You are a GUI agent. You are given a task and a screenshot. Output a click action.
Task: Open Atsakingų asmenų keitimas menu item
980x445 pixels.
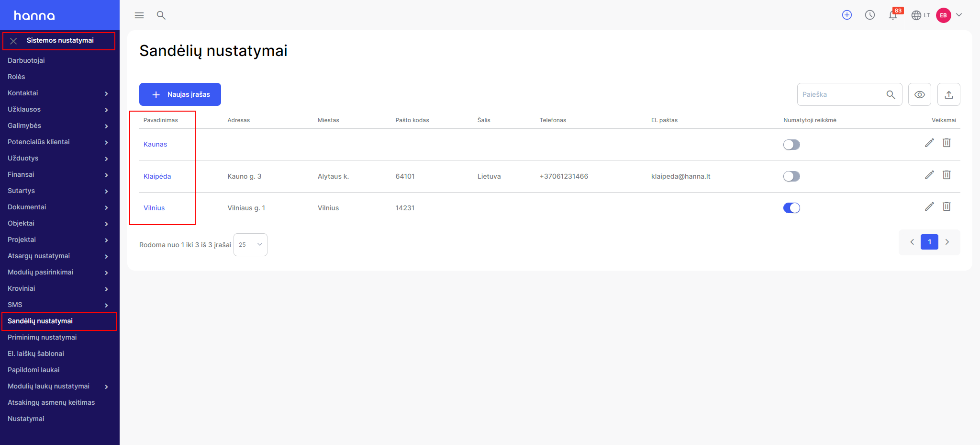(x=51, y=402)
